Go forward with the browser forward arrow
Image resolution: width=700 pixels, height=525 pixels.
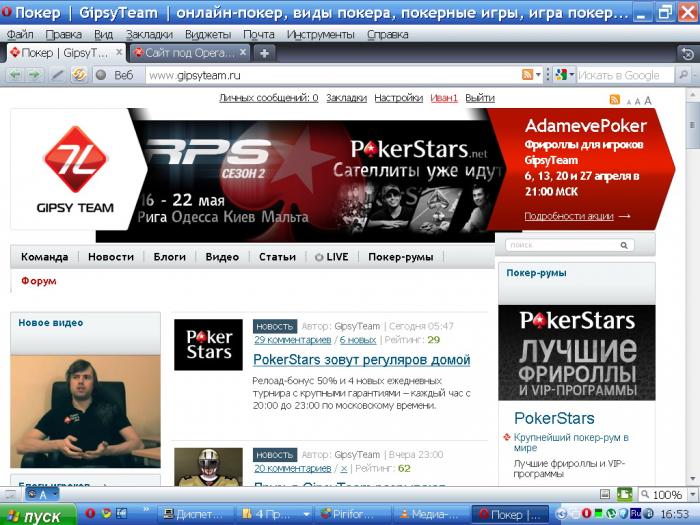point(34,75)
